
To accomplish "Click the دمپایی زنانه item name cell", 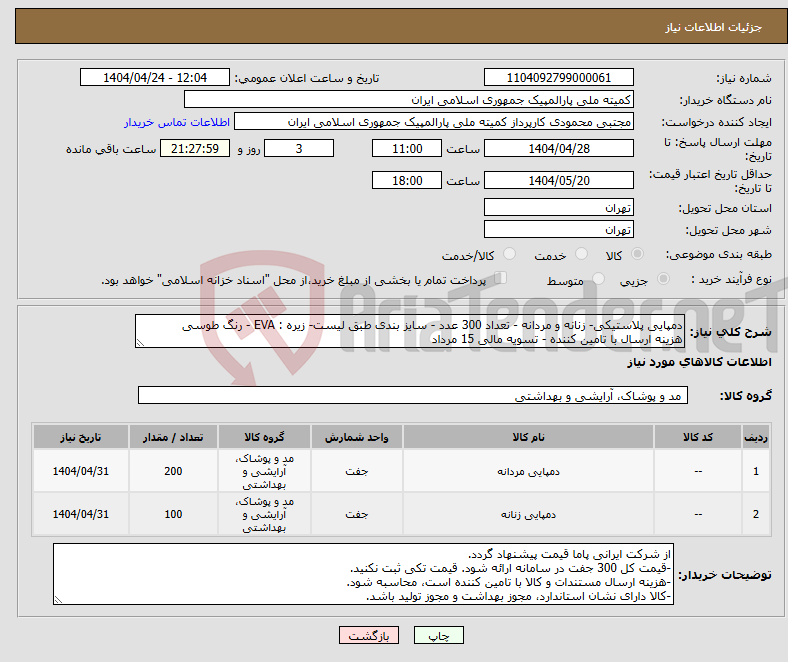I will tap(528, 514).
